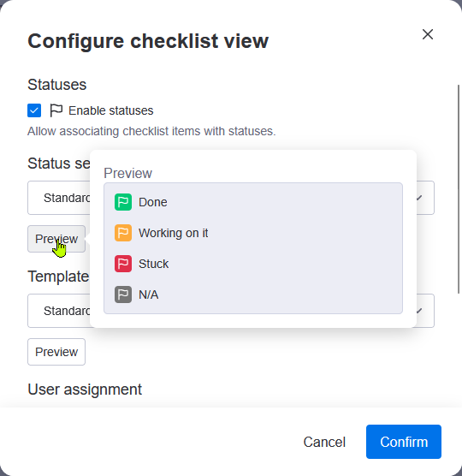Select the Done status entry
Screen dimensions: 462x476
pos(253,202)
